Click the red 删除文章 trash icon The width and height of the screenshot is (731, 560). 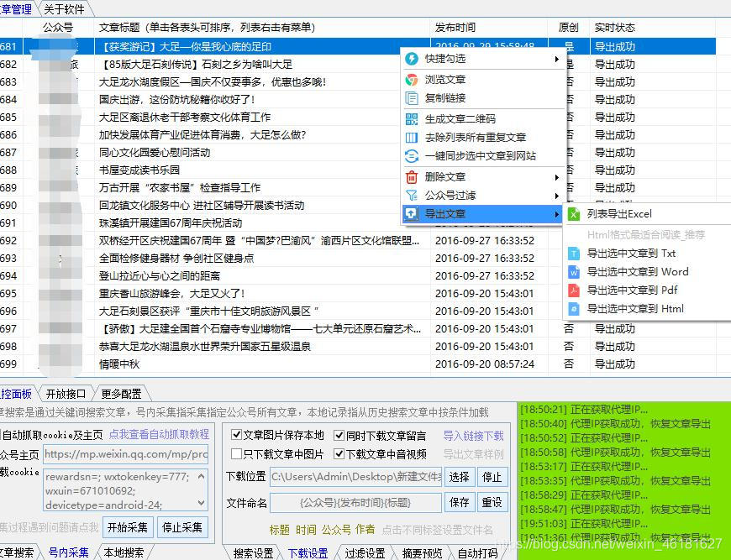(412, 176)
